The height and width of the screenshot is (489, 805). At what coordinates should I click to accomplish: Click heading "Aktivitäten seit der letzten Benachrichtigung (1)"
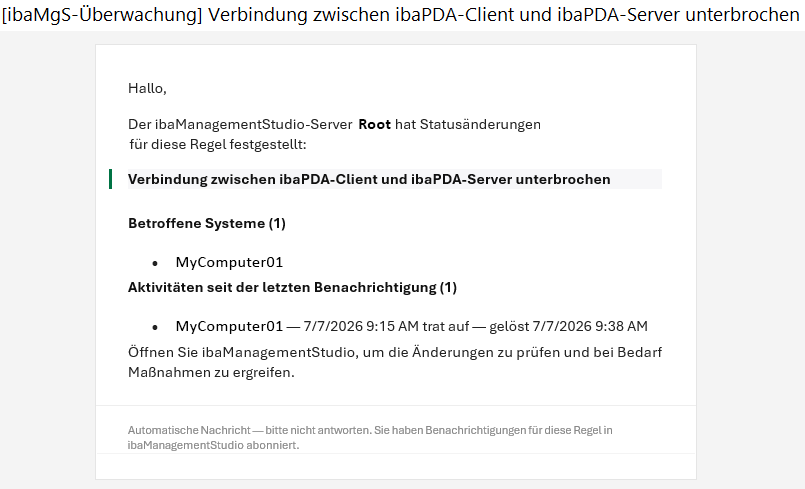tap(292, 287)
